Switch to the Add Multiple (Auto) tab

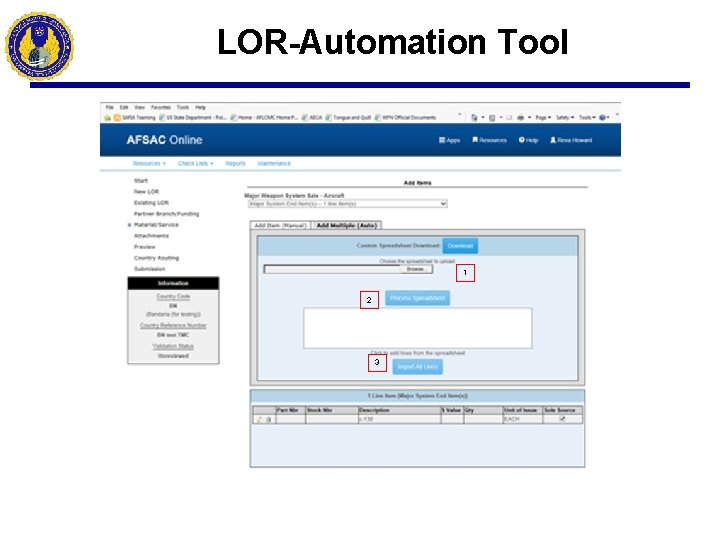tap(347, 225)
